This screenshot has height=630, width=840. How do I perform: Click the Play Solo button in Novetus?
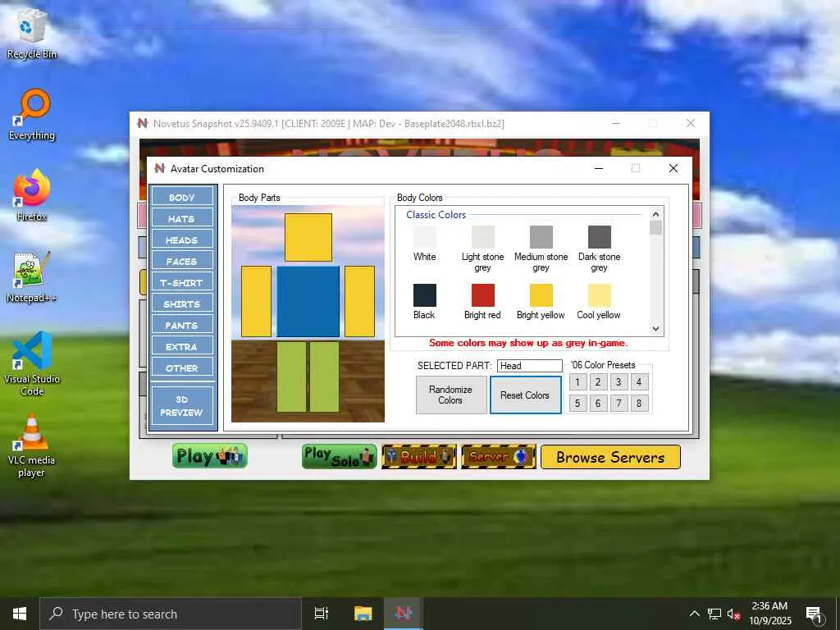339,456
